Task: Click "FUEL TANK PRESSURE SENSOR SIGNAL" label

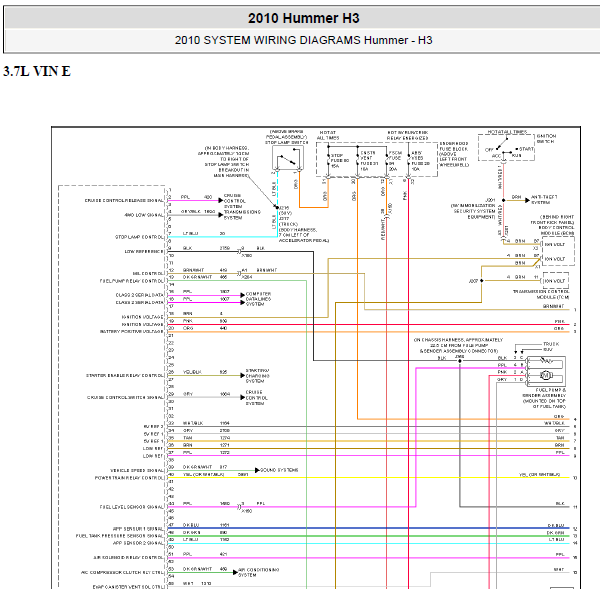Action: [x=119, y=536]
